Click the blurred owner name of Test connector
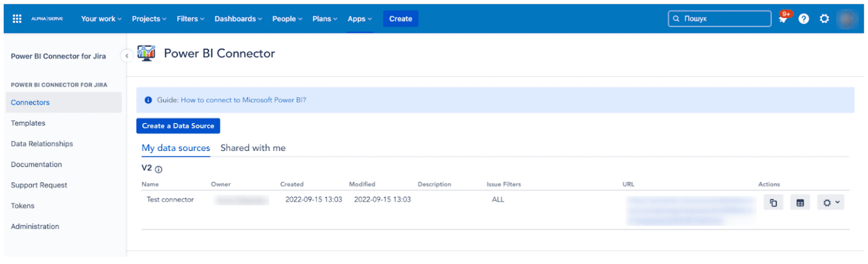This screenshot has height=264, width=868. (x=241, y=200)
